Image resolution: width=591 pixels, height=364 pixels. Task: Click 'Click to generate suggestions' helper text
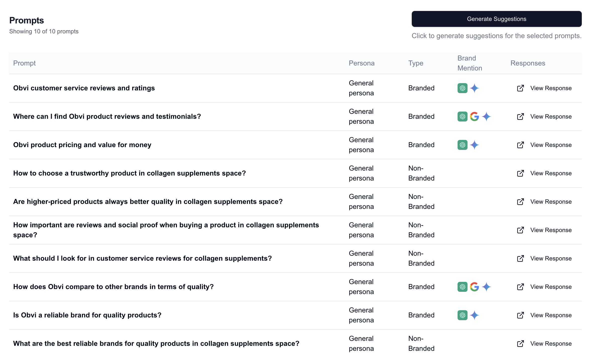pos(496,36)
